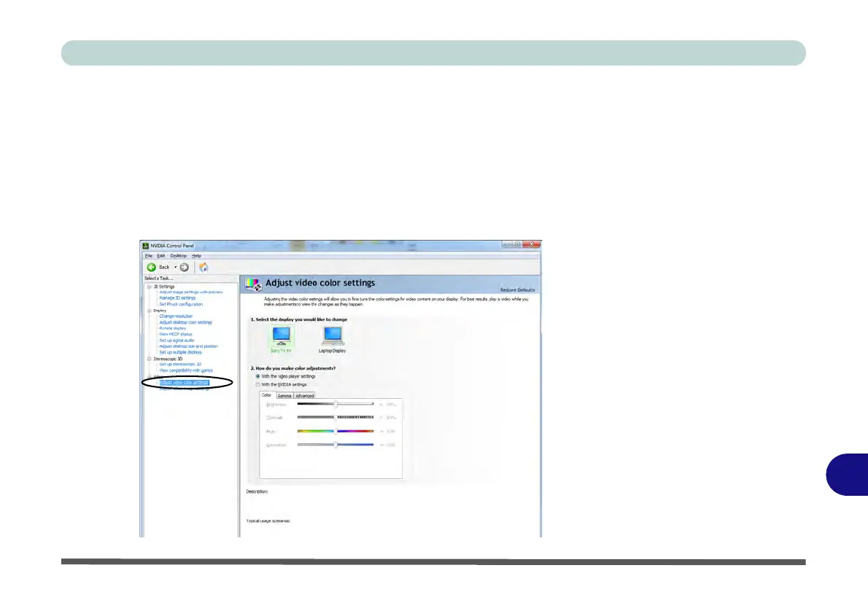The image size is (868, 611).
Task: Select Adjust video color settings task
Action: 184,383
